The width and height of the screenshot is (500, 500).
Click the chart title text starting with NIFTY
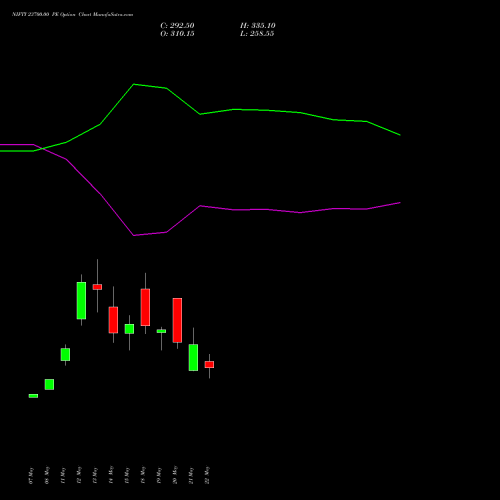click(72, 14)
